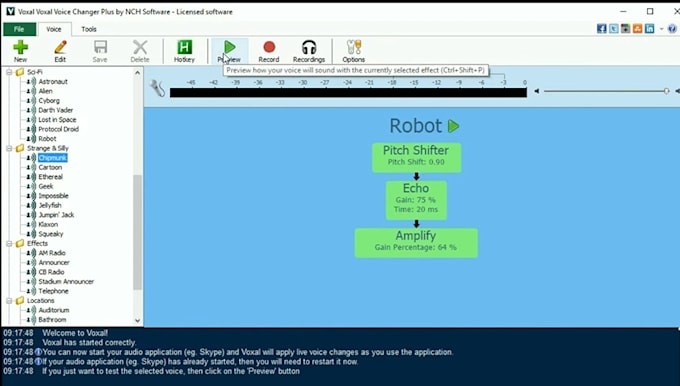Click the Amplify effect block
This screenshot has width=680, height=386.
[x=416, y=243]
